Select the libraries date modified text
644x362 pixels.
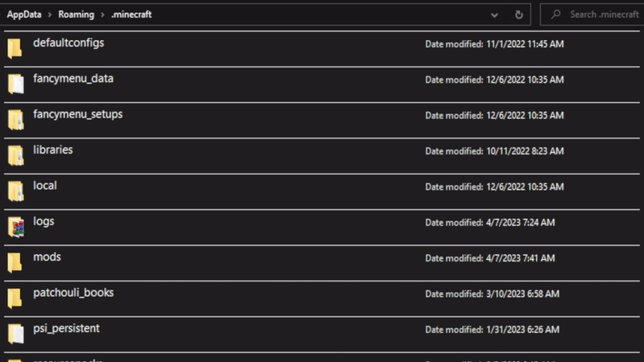tap(494, 151)
